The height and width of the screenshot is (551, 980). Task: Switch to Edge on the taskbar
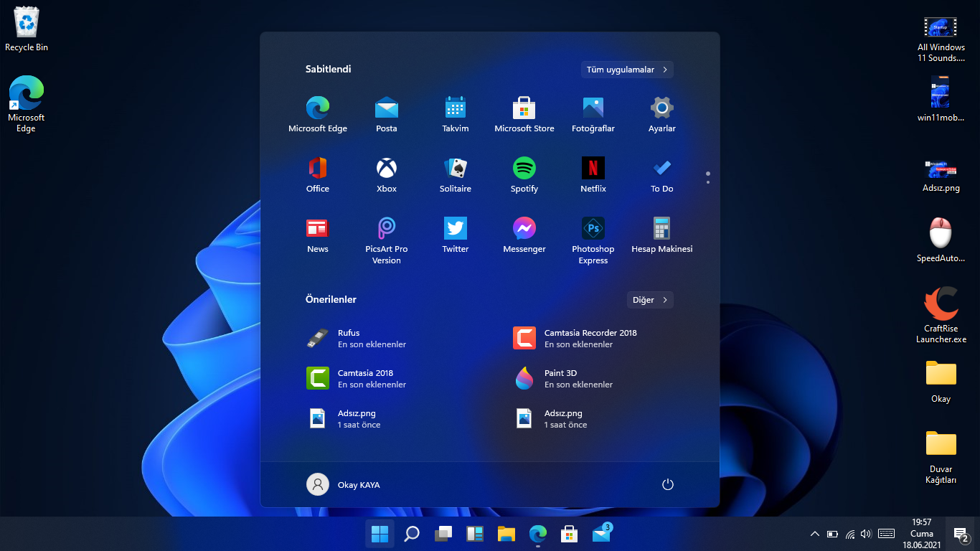pos(538,534)
